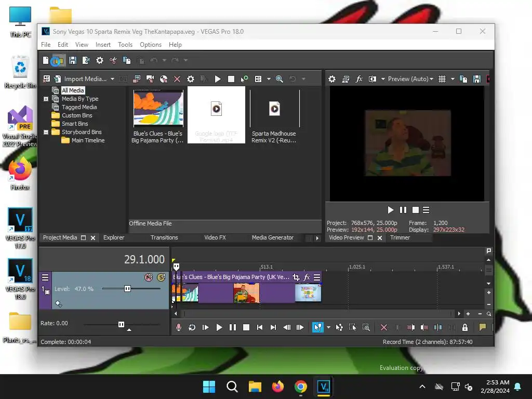Toggle Auto Preview in Project Media toolbar
Image resolution: width=532 pixels, height=399 pixels.
[244, 79]
